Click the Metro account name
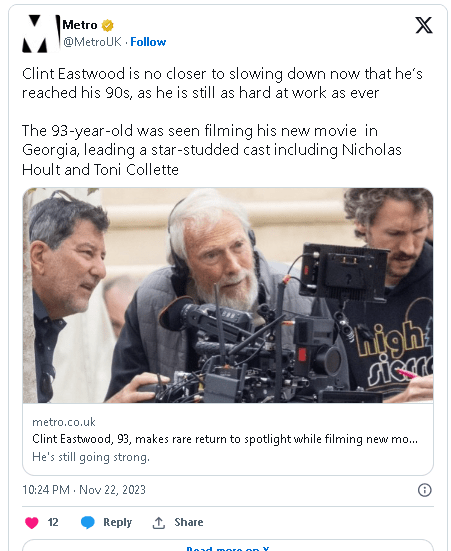Viewport: 451px width, 551px height. click(80, 25)
